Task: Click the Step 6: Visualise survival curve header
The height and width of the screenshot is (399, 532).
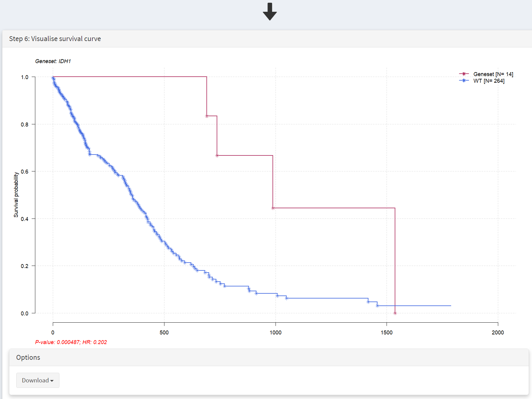Action: click(x=55, y=39)
